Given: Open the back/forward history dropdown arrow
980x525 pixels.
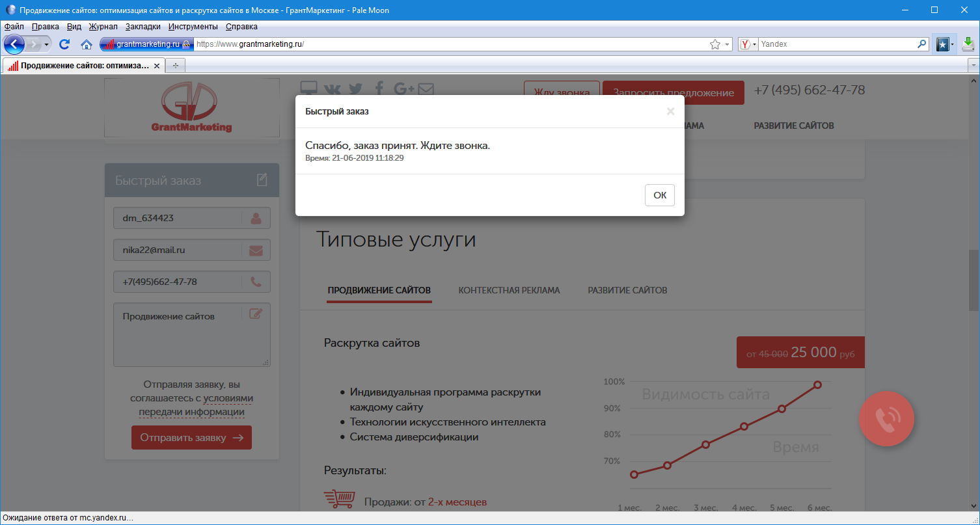Looking at the screenshot, I should coord(47,44).
